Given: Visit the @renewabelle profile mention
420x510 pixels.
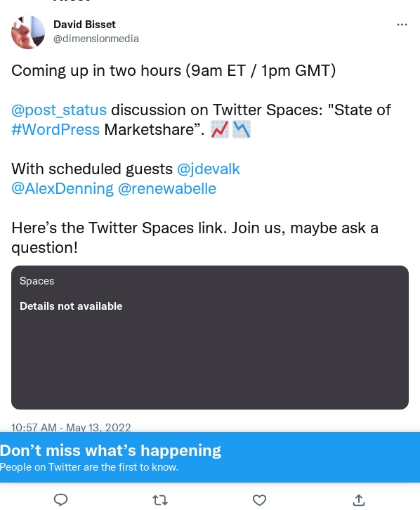Looking at the screenshot, I should point(167,189).
